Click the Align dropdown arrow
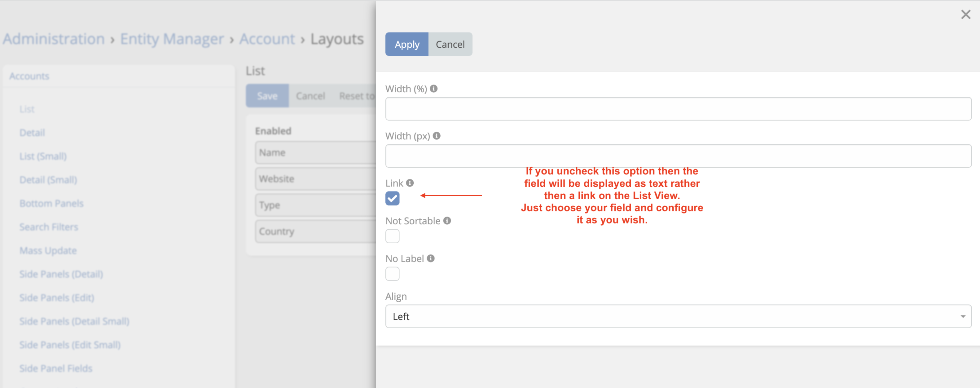The height and width of the screenshot is (388, 980). (x=963, y=317)
